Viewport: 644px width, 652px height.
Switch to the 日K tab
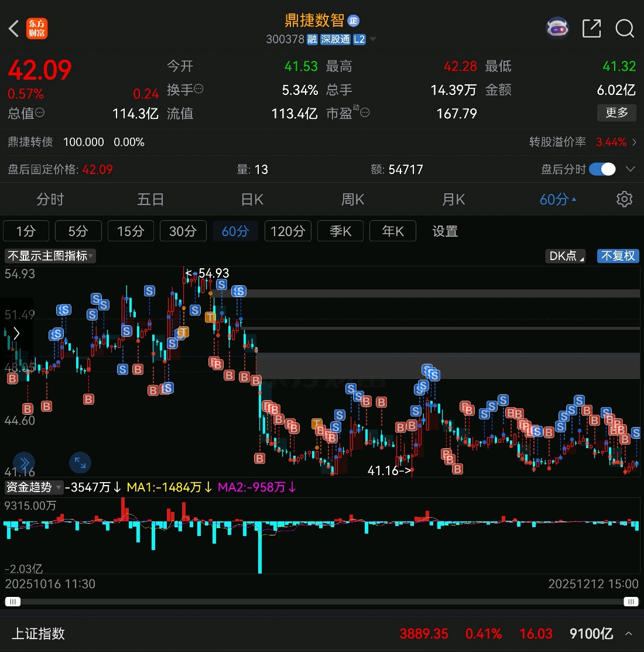pyautogui.click(x=252, y=199)
